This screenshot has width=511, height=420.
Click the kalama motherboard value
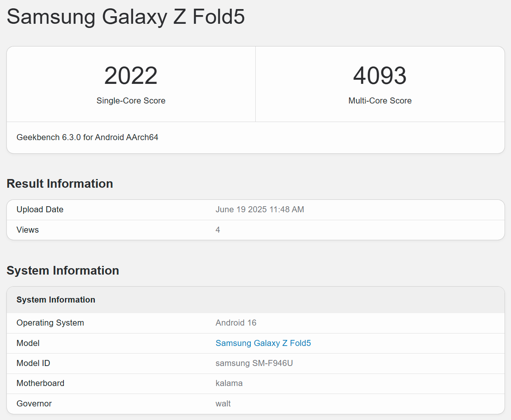(x=229, y=383)
